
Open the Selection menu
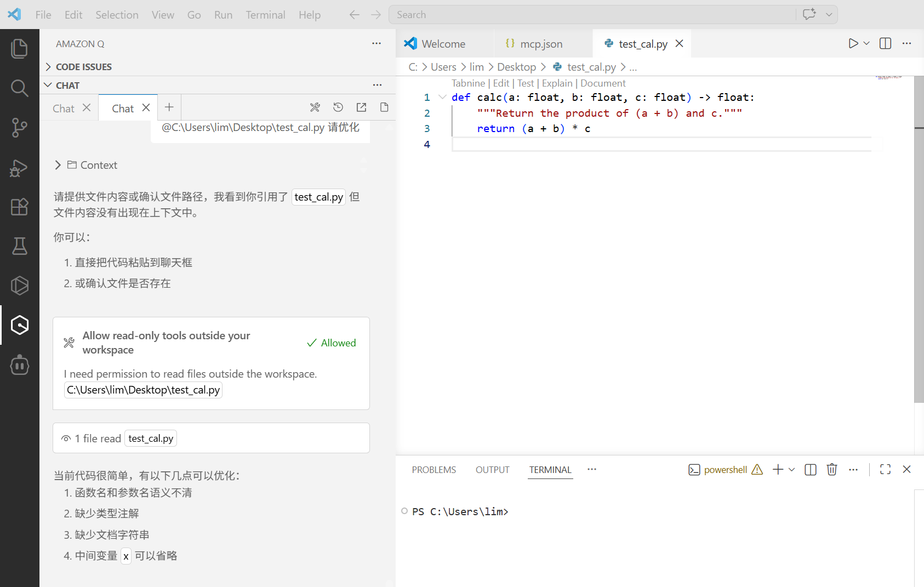[117, 15]
